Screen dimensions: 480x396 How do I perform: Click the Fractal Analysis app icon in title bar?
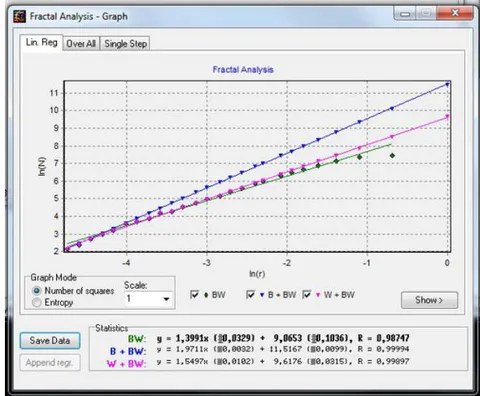19,16
